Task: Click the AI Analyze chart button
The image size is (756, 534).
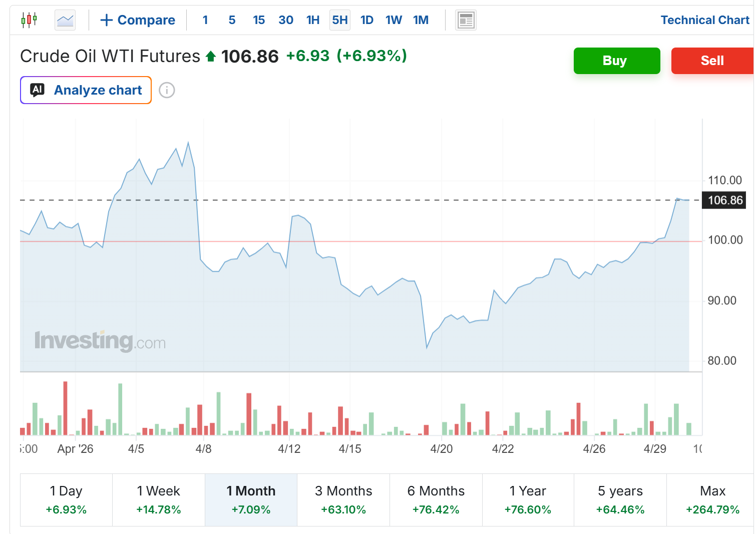Action: pos(86,90)
